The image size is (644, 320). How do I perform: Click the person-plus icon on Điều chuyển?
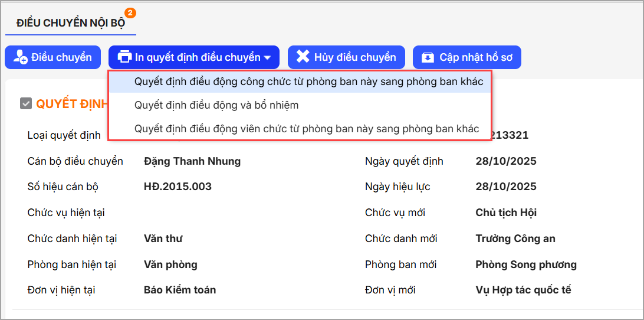pos(20,57)
